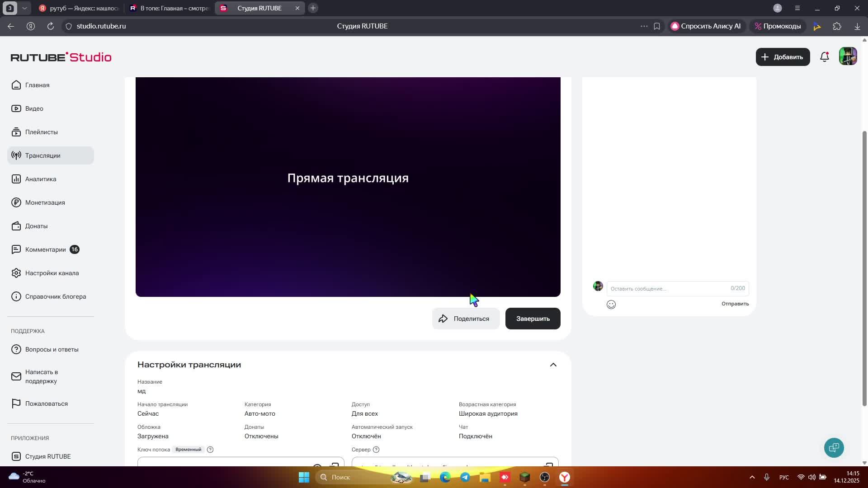Open the emoji picker in chat
Screen dimensions: 868x488
point(611,305)
